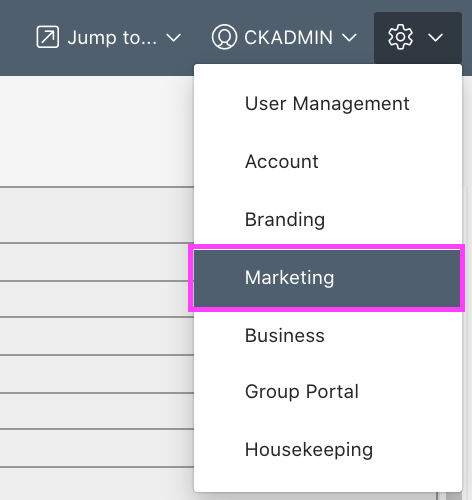Click the settings gear icon
The image size is (472, 500).
pos(400,37)
